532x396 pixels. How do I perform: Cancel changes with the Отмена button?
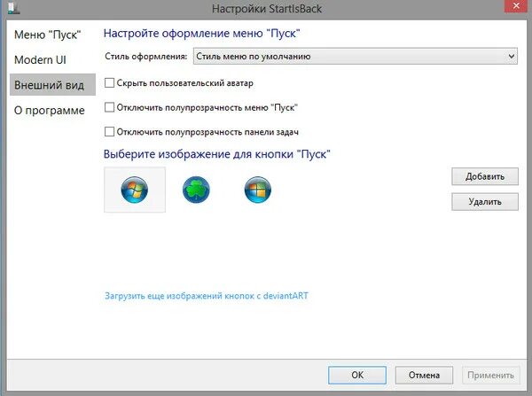(424, 375)
